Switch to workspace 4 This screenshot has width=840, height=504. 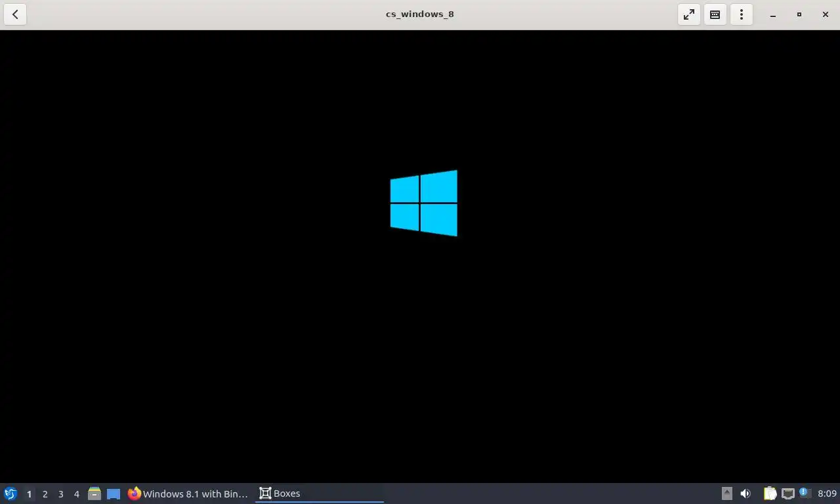pos(76,493)
